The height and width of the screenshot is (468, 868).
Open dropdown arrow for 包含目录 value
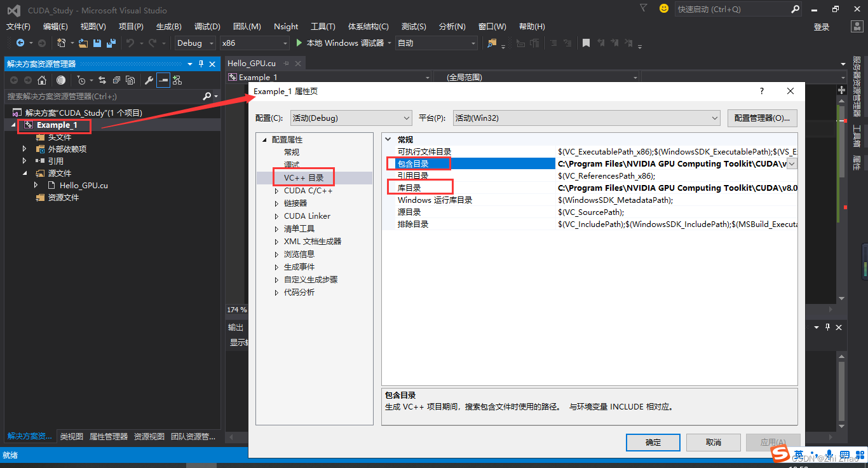pos(792,163)
